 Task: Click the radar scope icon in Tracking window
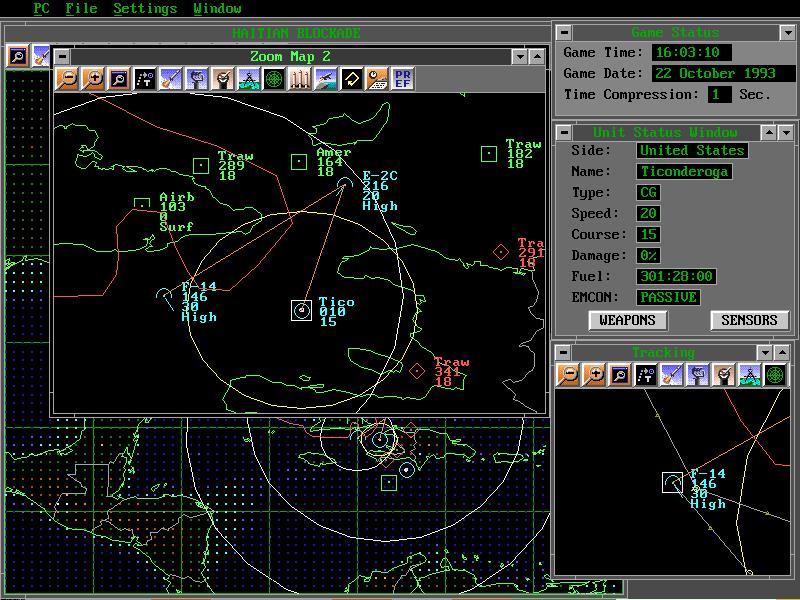[x=775, y=375]
